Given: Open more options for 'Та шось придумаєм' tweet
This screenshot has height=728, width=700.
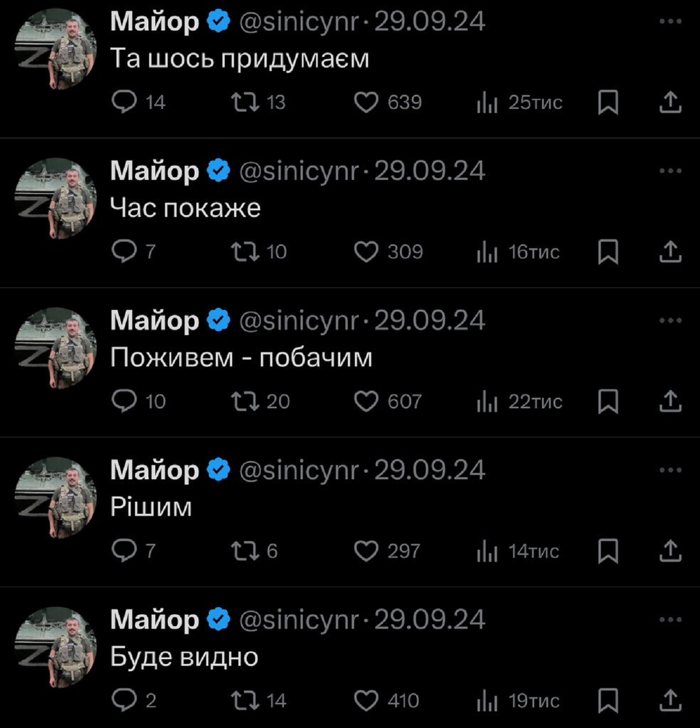Looking at the screenshot, I should click(670, 21).
